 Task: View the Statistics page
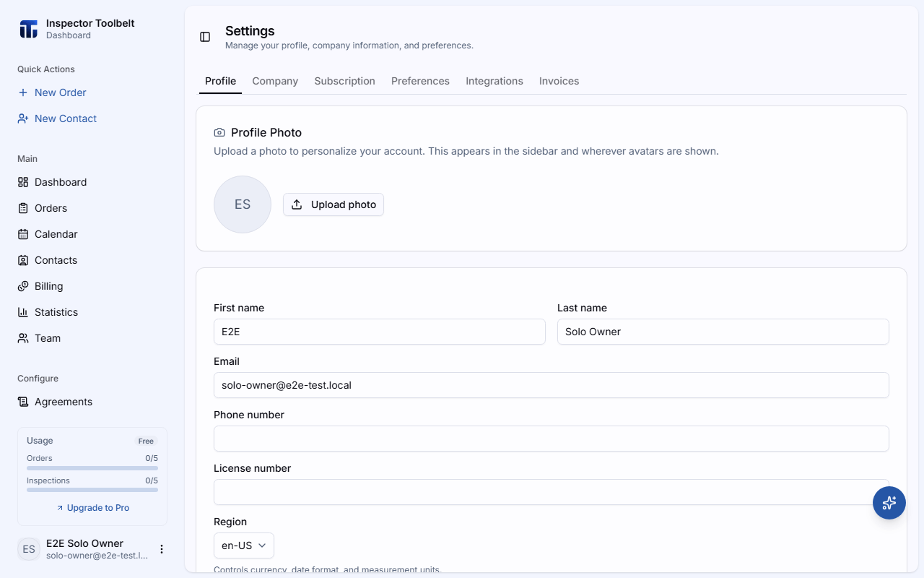pyautogui.click(x=92, y=312)
